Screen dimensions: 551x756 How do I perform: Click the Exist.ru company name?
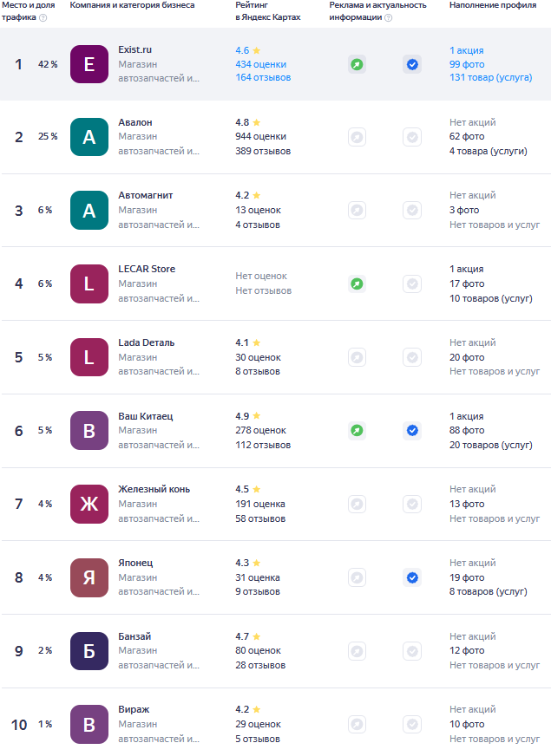point(134,49)
